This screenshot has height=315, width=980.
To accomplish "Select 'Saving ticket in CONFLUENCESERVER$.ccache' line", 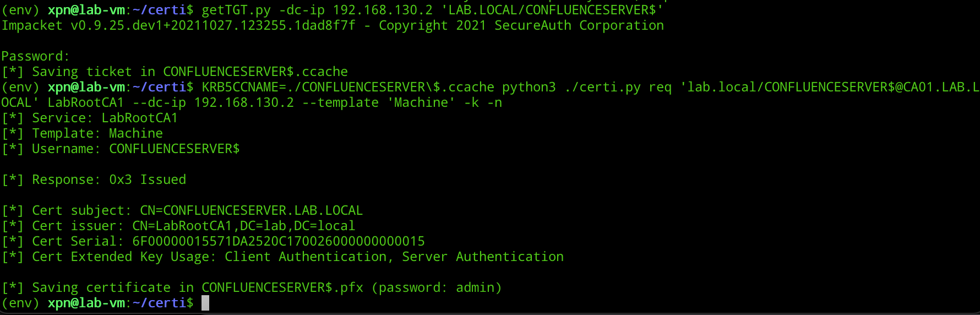I will point(175,72).
